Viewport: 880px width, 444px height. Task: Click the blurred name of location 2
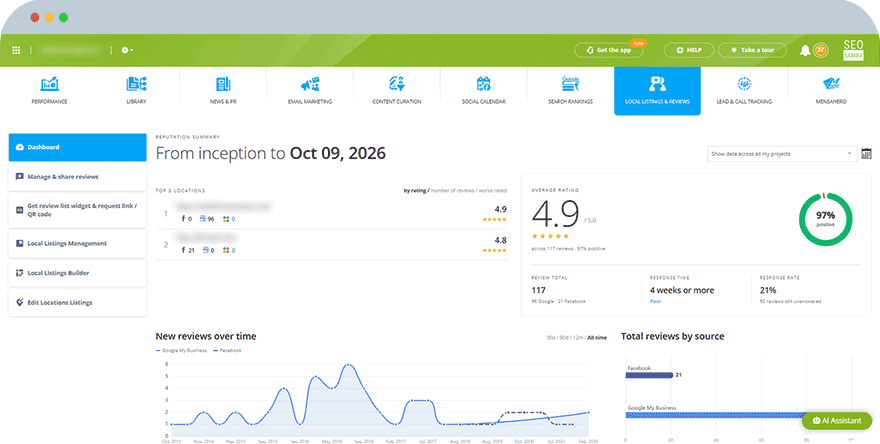tap(206, 237)
